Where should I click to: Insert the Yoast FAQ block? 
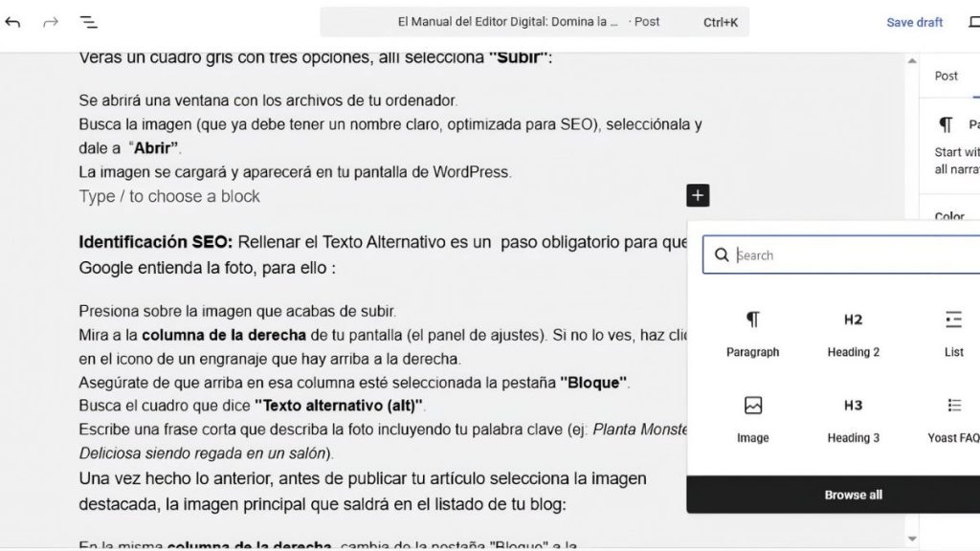(x=954, y=420)
